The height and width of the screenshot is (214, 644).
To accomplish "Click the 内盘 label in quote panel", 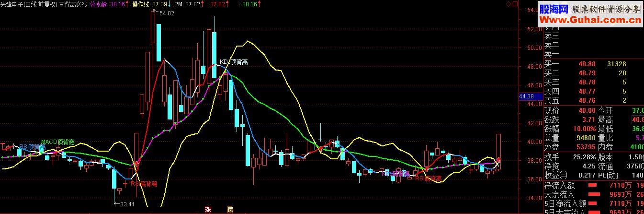I will (606, 147).
